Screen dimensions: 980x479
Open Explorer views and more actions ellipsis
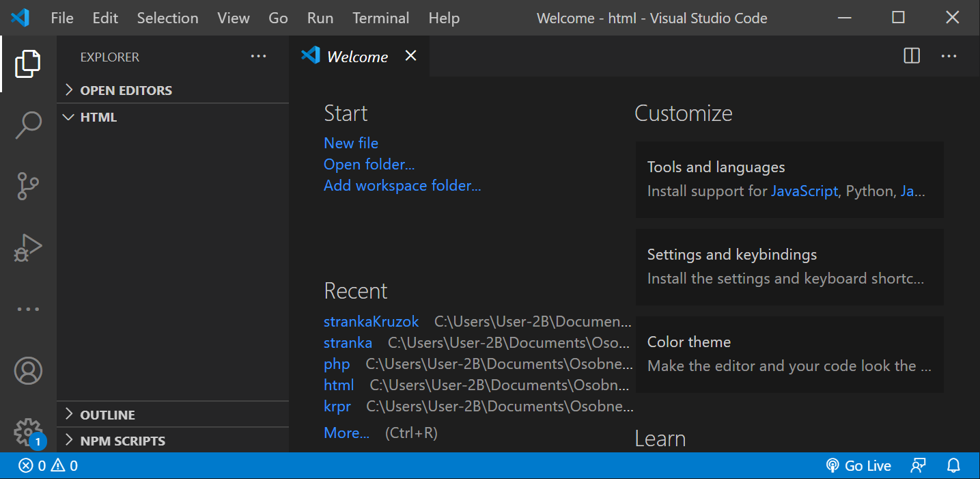pos(258,57)
